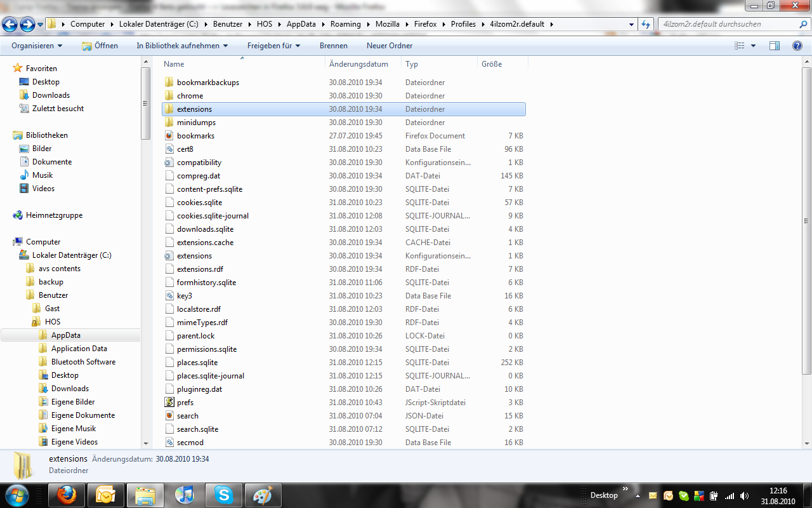Click the cert8 database file icon

tap(169, 149)
